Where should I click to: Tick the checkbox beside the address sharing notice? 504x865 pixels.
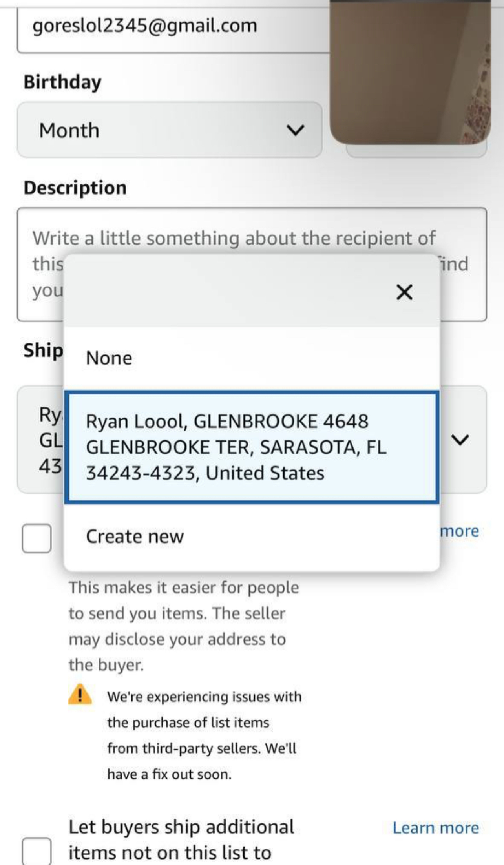(x=37, y=538)
